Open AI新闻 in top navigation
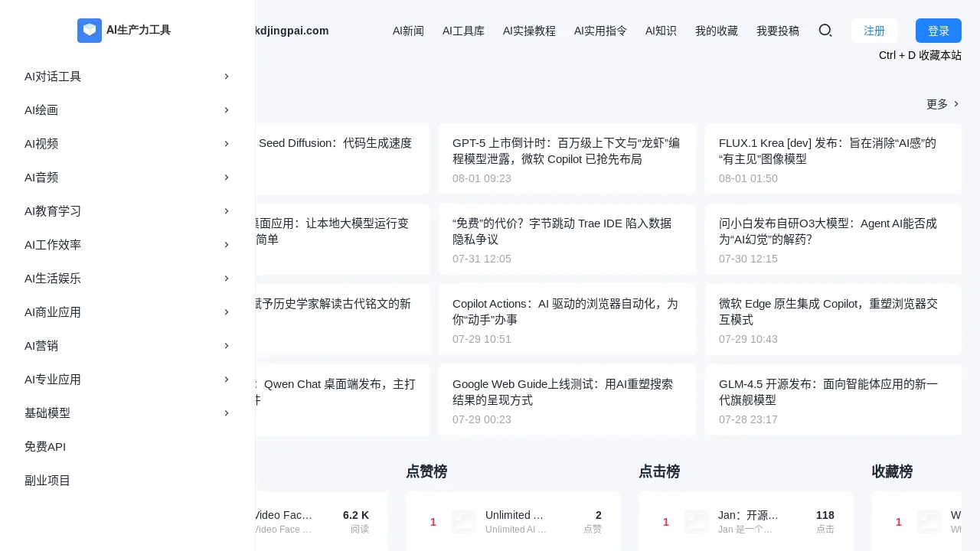Image resolution: width=980 pixels, height=551 pixels. point(408,31)
